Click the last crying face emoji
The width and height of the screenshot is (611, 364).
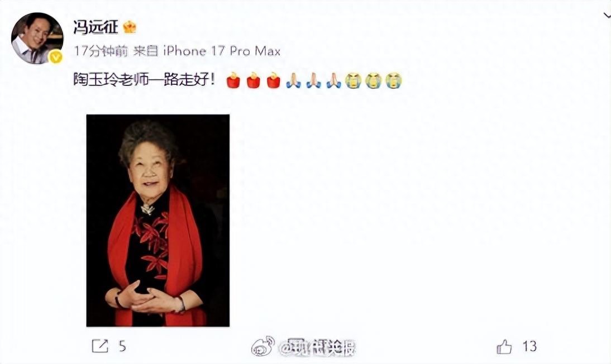tap(394, 80)
